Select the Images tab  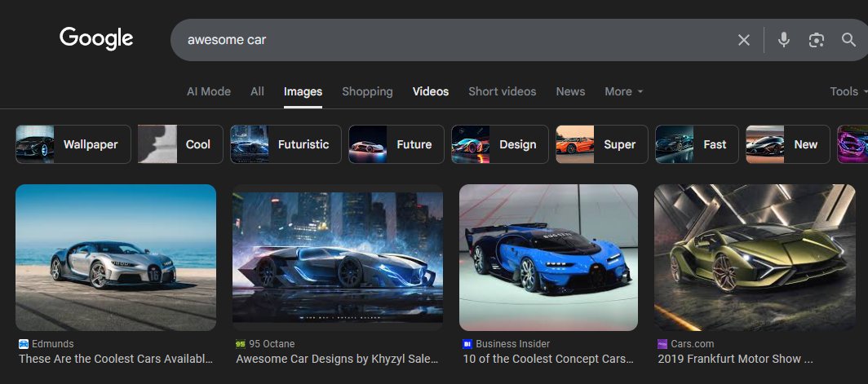coord(303,92)
